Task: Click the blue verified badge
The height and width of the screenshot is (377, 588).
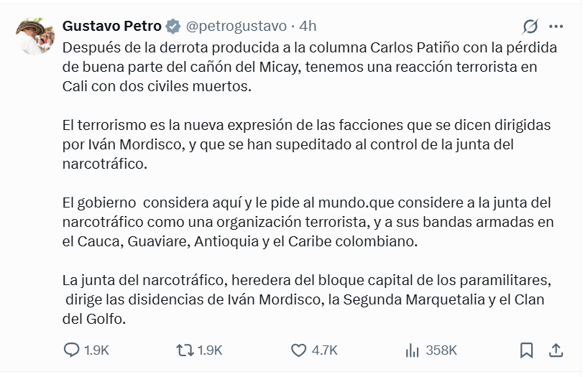Action: (173, 27)
